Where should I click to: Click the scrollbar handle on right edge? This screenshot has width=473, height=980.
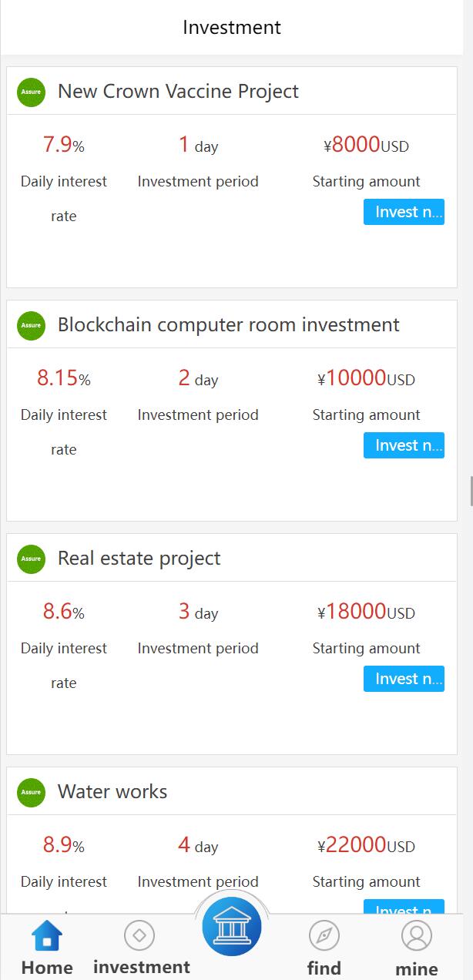tap(470, 491)
